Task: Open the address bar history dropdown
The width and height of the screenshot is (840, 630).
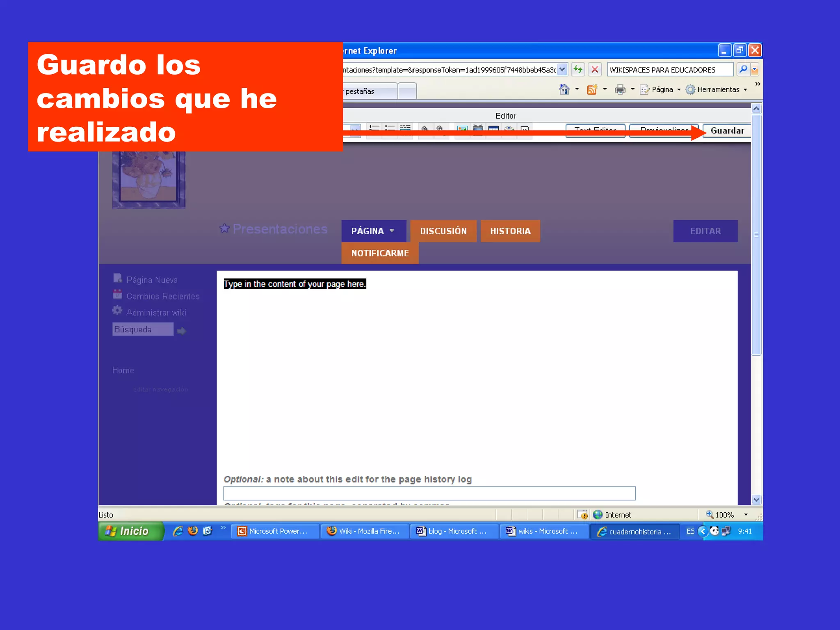Action: (562, 69)
